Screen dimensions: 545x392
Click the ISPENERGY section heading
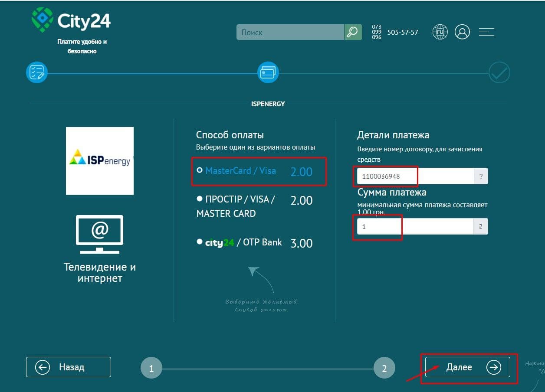click(268, 104)
